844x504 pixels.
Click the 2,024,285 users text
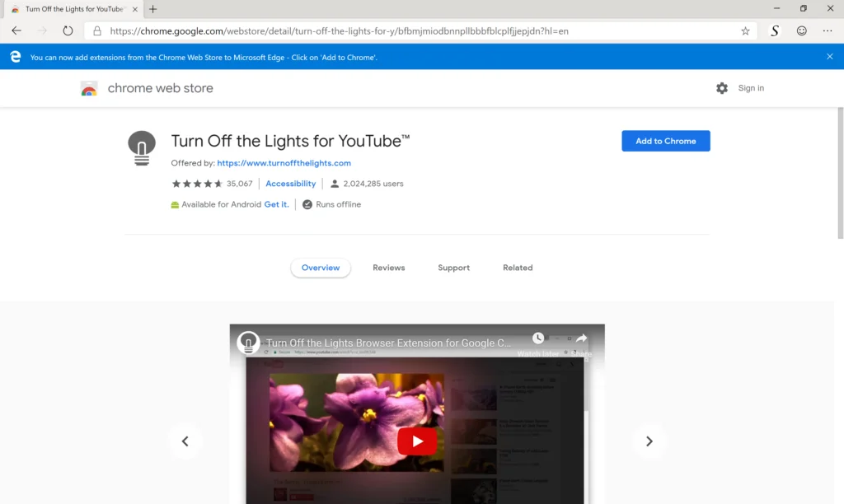[x=373, y=184]
